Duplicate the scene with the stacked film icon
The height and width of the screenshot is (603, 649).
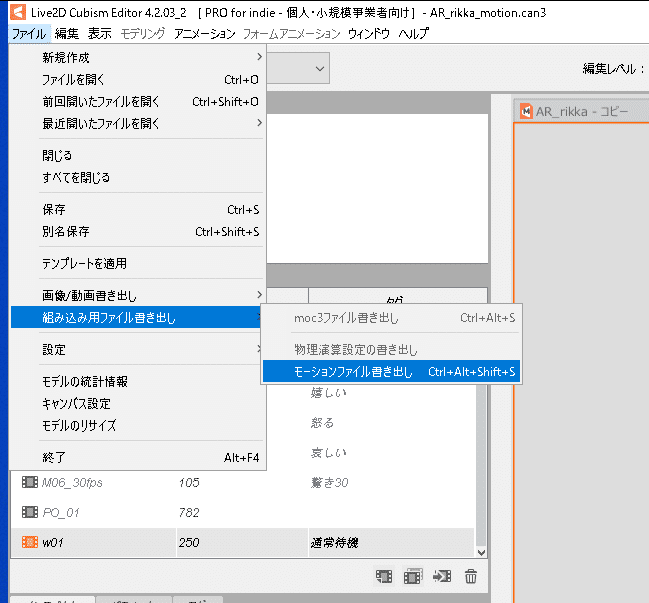[x=413, y=576]
